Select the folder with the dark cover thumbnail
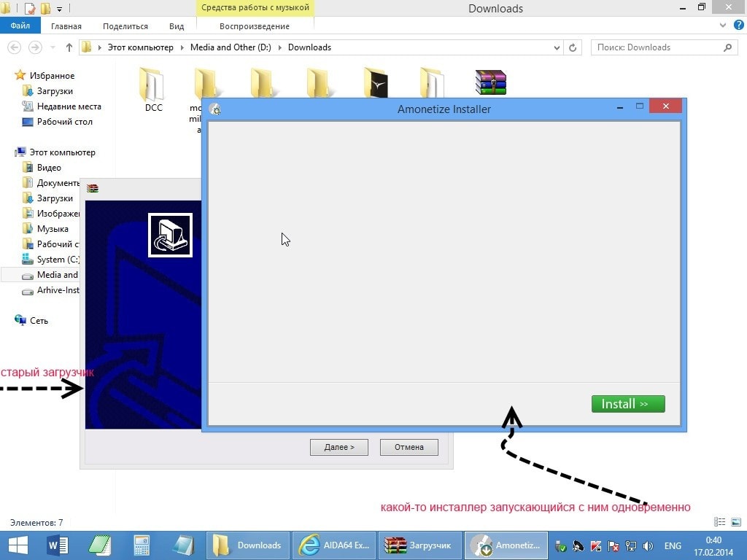 [376, 82]
